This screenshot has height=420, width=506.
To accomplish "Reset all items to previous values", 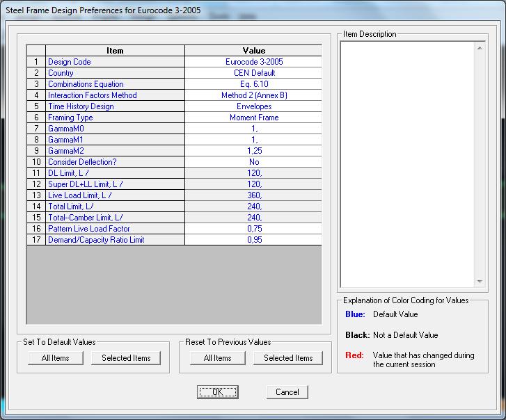I will 217,358.
